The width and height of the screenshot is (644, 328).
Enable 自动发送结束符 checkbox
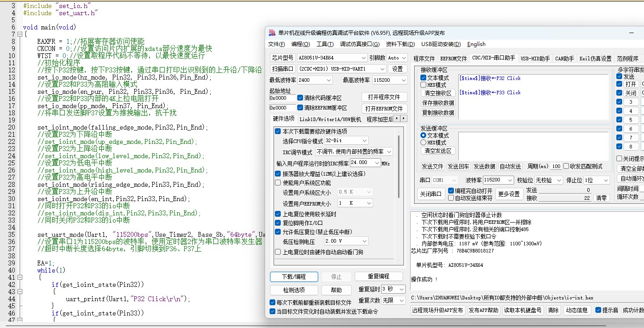point(451,198)
